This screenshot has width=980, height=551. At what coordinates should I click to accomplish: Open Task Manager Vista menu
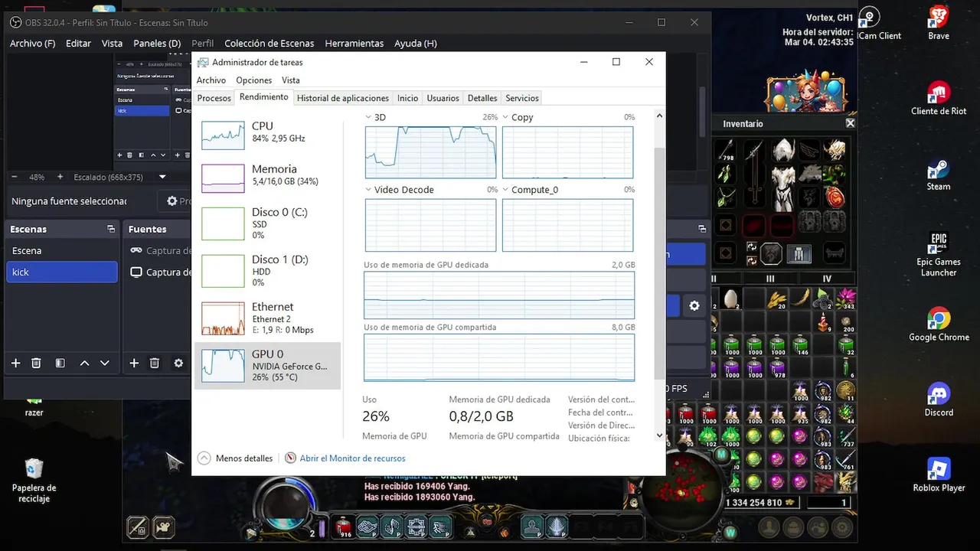pyautogui.click(x=290, y=80)
